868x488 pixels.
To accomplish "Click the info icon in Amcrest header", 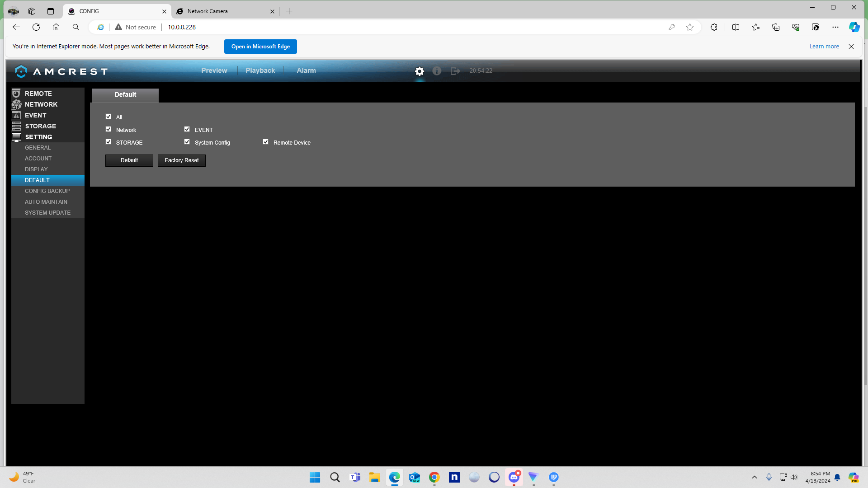I will click(x=437, y=71).
